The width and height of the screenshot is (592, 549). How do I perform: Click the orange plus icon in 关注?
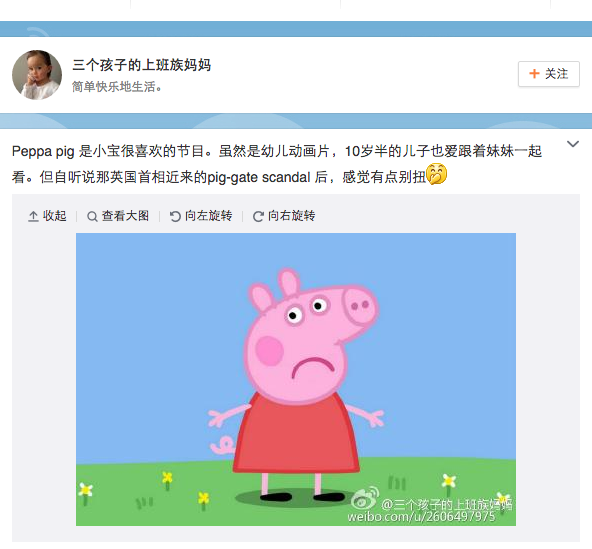(534, 74)
